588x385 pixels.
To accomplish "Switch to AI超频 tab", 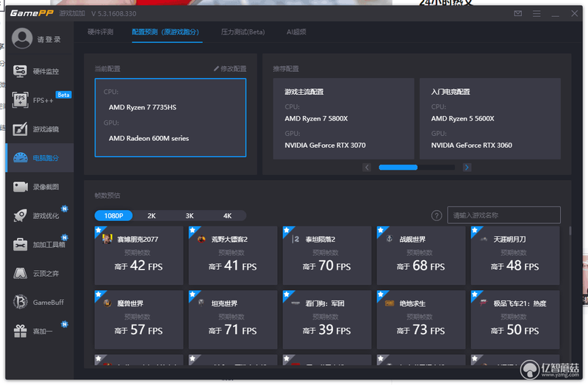I will point(296,32).
